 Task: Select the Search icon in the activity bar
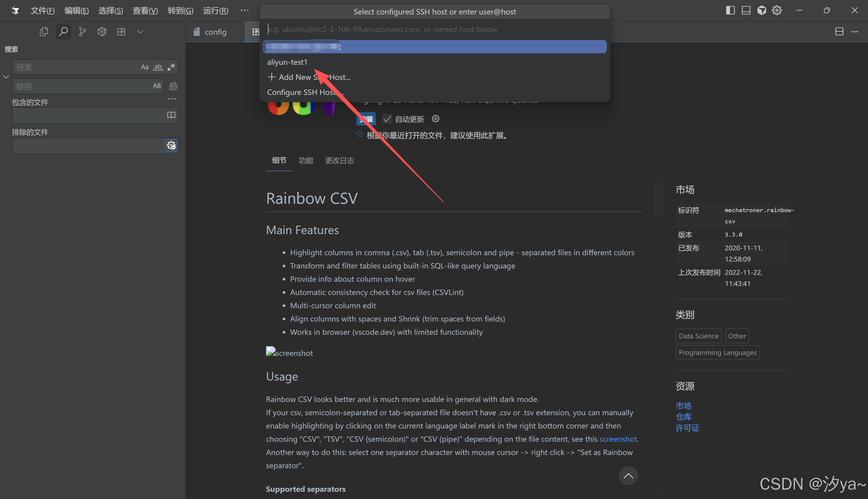tap(63, 31)
